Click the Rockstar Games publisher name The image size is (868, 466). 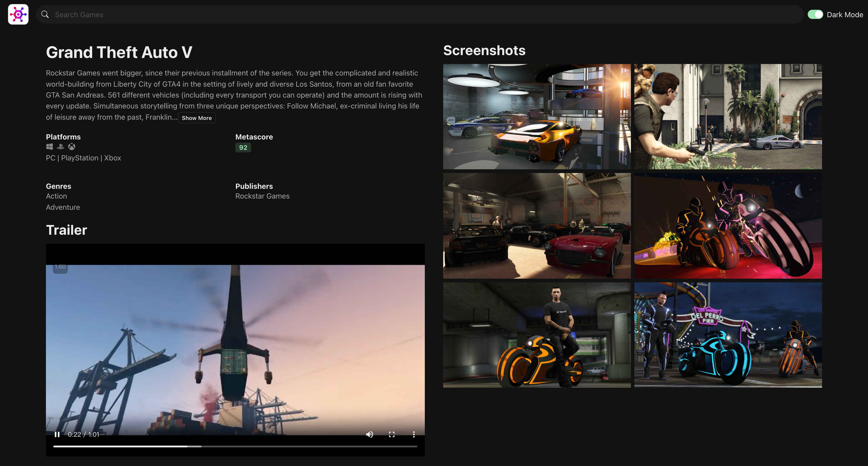pyautogui.click(x=262, y=196)
